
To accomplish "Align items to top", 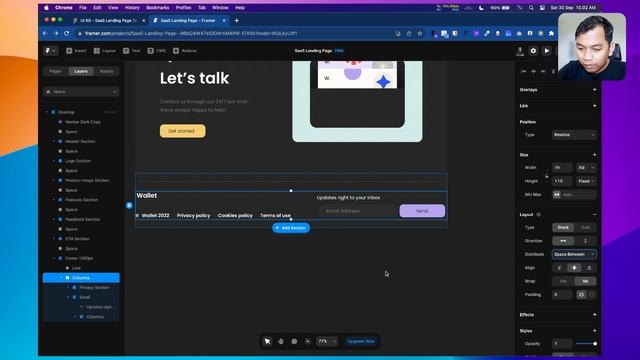I will [560, 268].
